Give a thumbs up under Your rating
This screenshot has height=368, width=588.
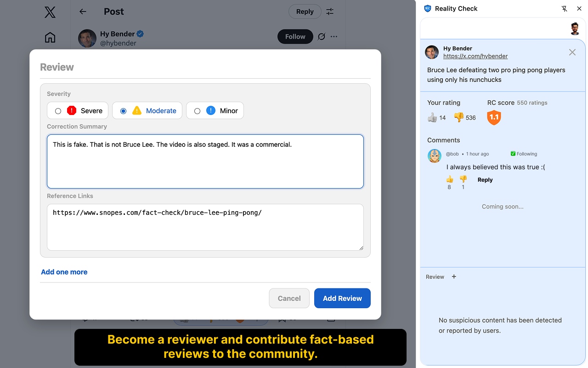(432, 117)
